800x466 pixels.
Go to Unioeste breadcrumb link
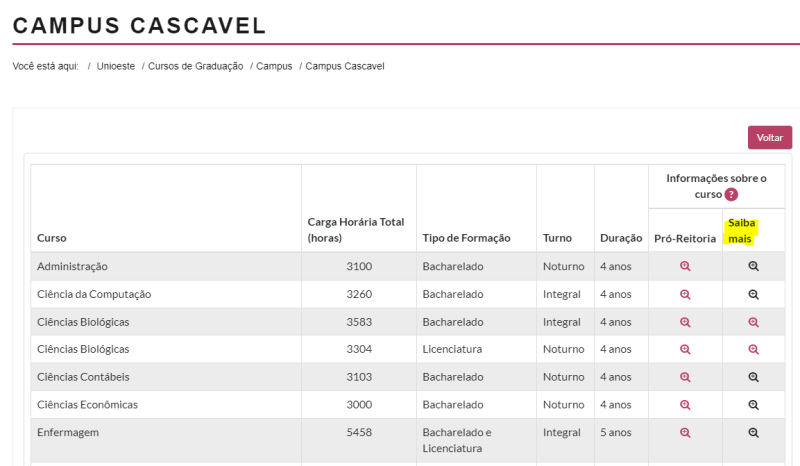118,66
